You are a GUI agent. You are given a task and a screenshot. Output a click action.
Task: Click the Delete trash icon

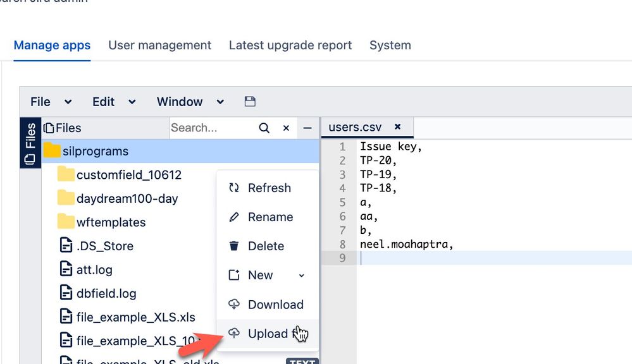point(234,246)
